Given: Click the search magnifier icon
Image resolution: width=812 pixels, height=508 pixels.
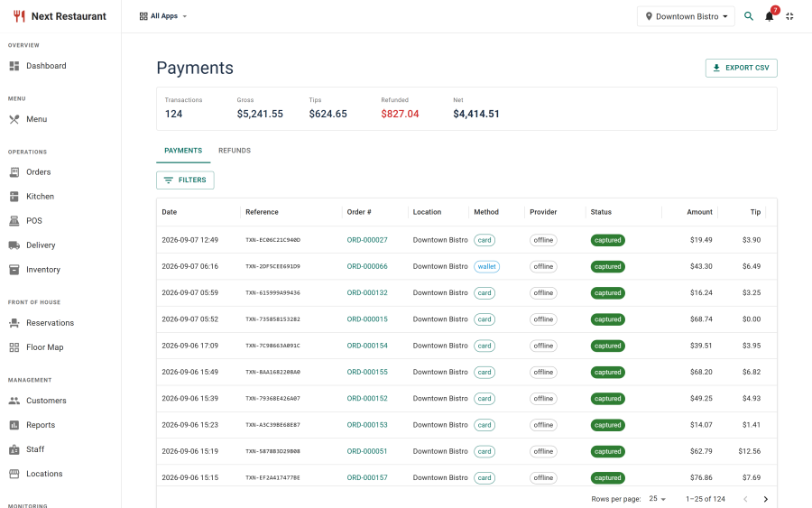Looking at the screenshot, I should (x=748, y=16).
